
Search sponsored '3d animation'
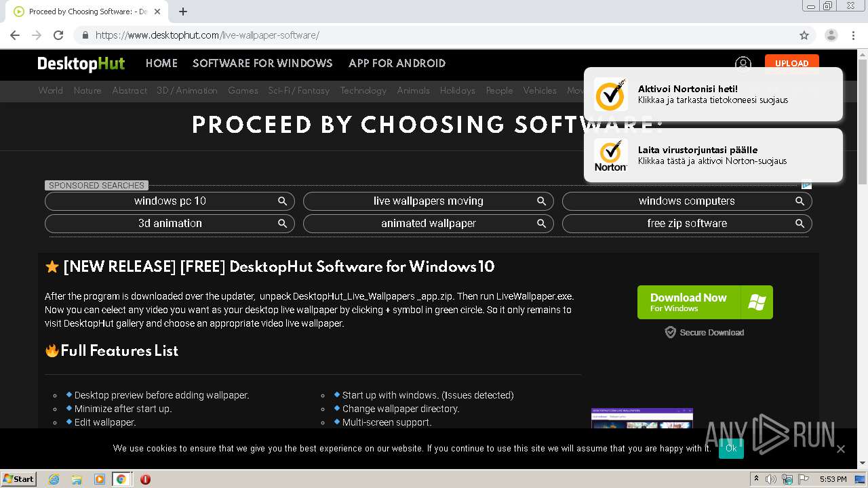(x=170, y=224)
